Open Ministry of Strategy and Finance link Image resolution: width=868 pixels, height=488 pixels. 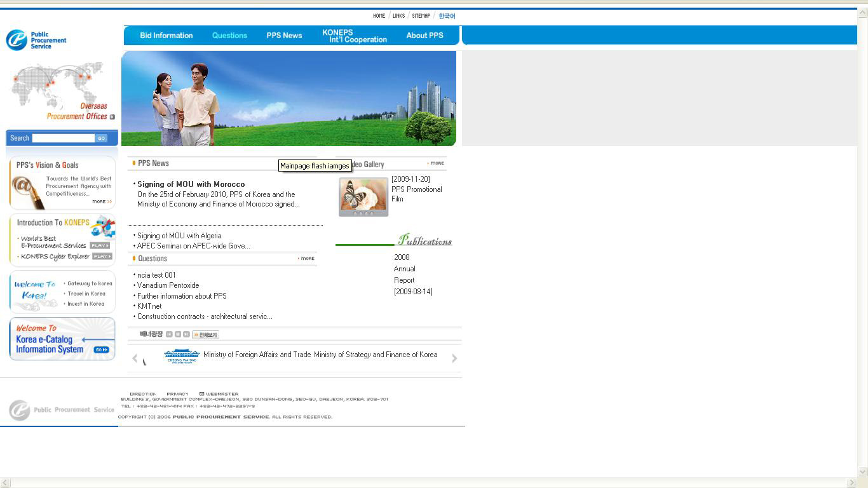pos(376,355)
